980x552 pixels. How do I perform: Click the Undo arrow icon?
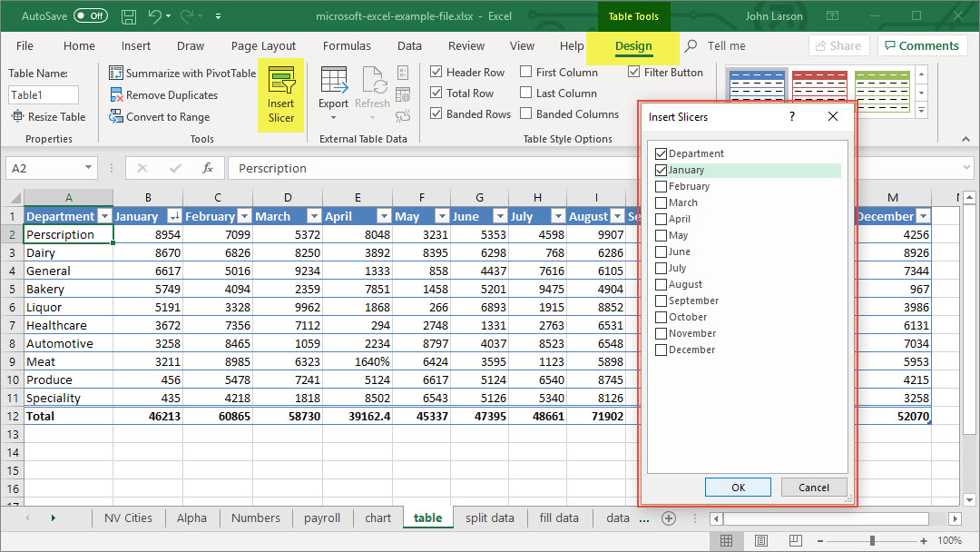click(155, 16)
